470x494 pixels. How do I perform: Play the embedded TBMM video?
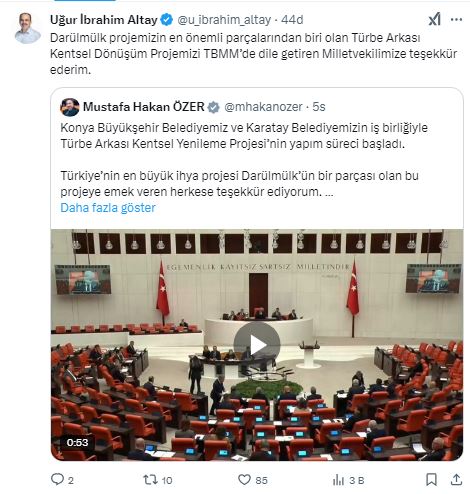(257, 345)
